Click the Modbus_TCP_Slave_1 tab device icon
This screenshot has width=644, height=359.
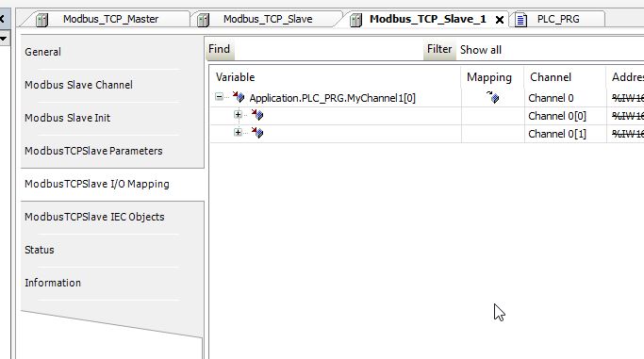point(355,20)
